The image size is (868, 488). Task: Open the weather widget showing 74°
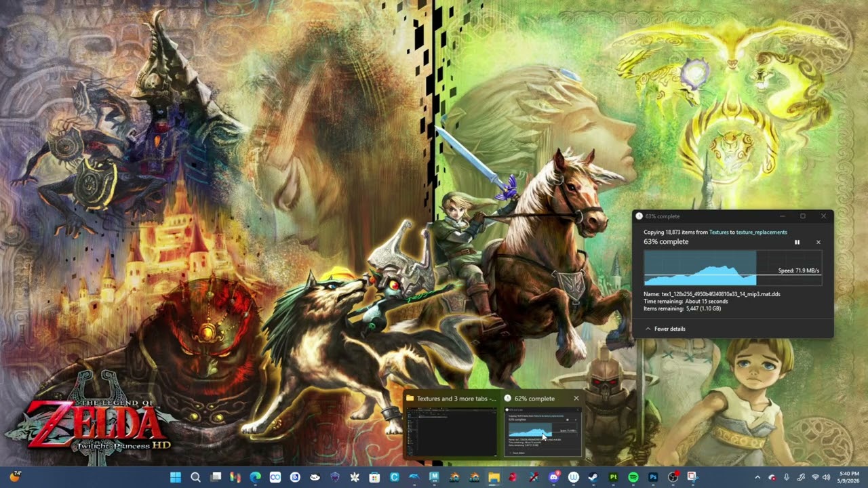click(x=15, y=476)
